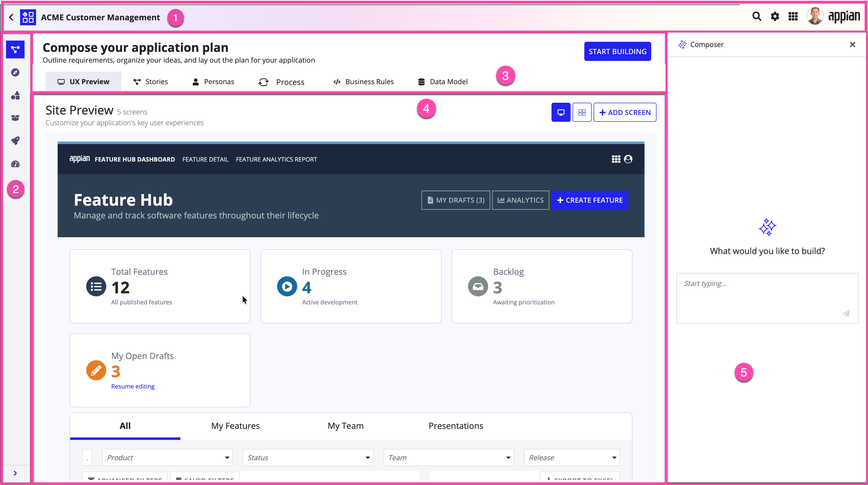Click the Backlog inbox icon
The height and width of the screenshot is (485, 868).
tap(478, 286)
